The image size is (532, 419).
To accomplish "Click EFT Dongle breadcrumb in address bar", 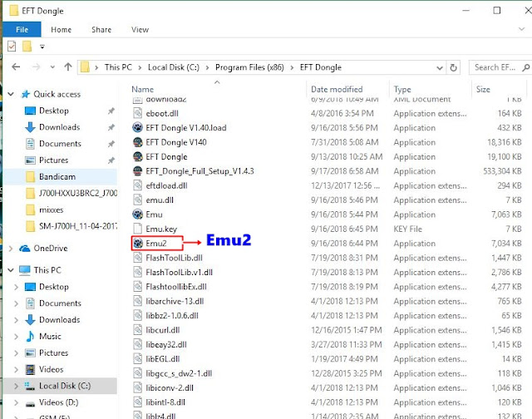I will (321, 67).
